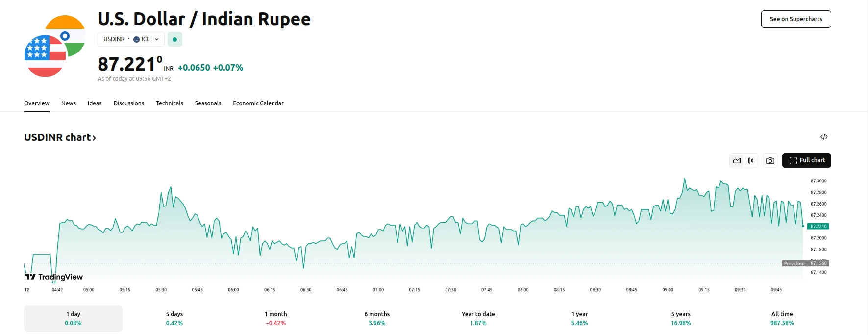Screen dimensions: 868x335
Task: Open the Full chart view
Action: 806,160
